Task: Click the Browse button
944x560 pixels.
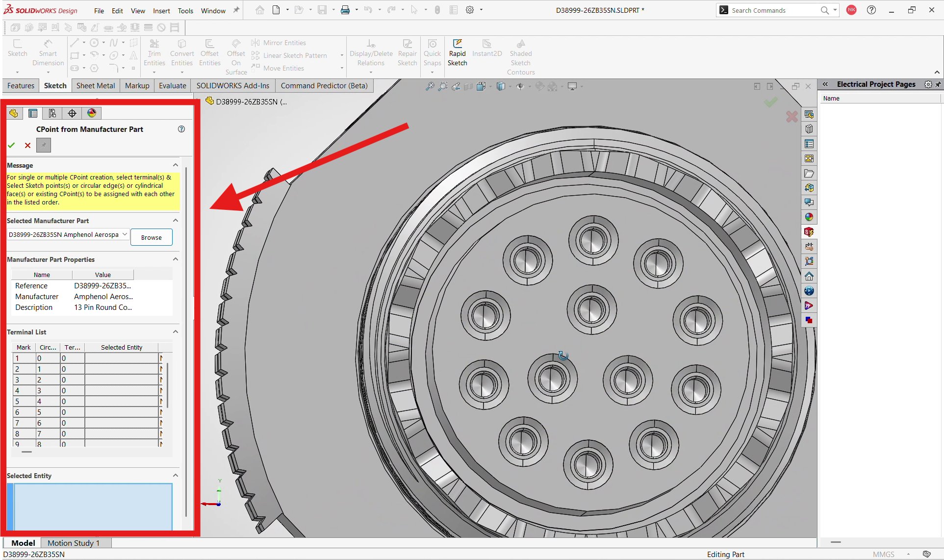Action: [152, 237]
